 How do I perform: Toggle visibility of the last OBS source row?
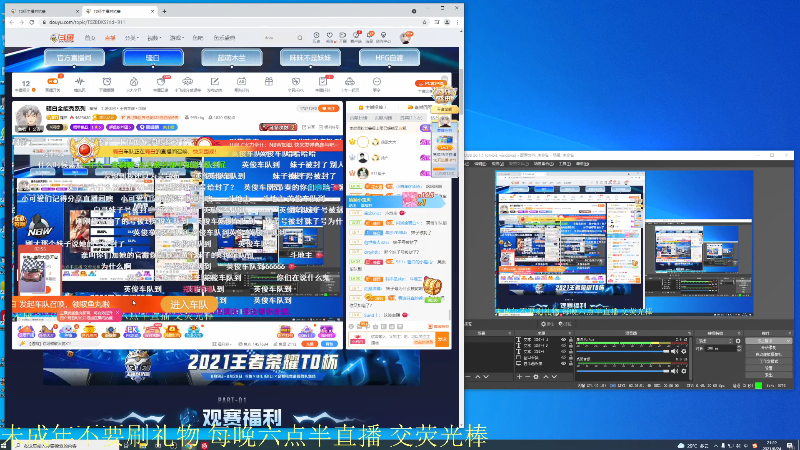click(x=563, y=363)
